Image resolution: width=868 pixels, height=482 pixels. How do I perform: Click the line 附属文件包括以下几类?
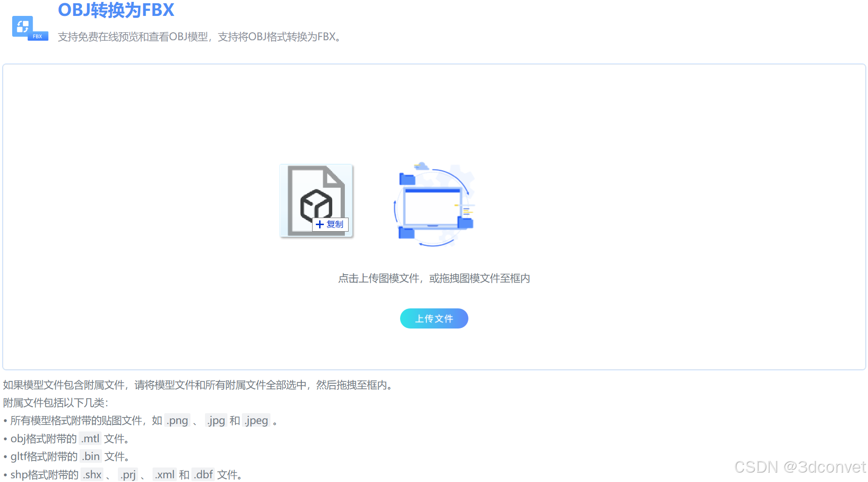[x=55, y=403]
